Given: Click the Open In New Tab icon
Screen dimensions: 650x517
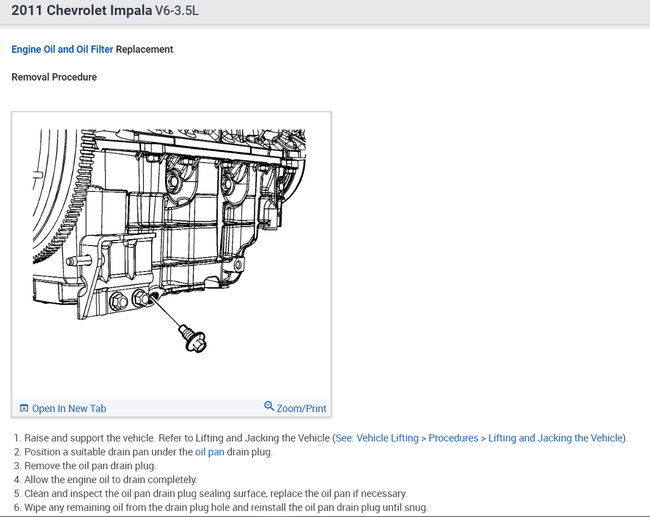Looking at the screenshot, I should click(x=24, y=408).
